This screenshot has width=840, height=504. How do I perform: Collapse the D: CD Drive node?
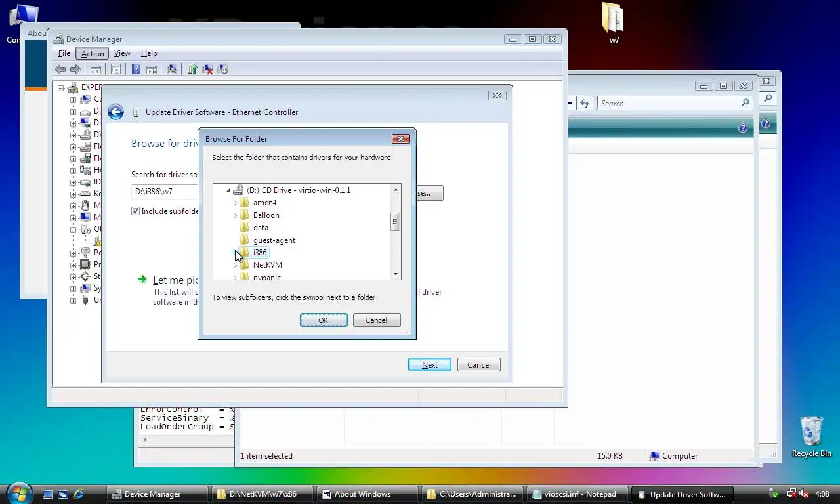pos(228,190)
